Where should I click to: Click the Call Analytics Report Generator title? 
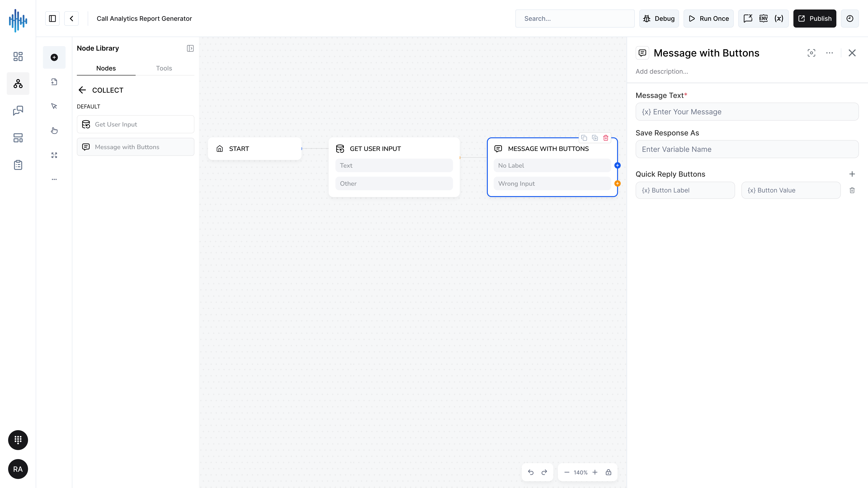pyautogui.click(x=144, y=19)
